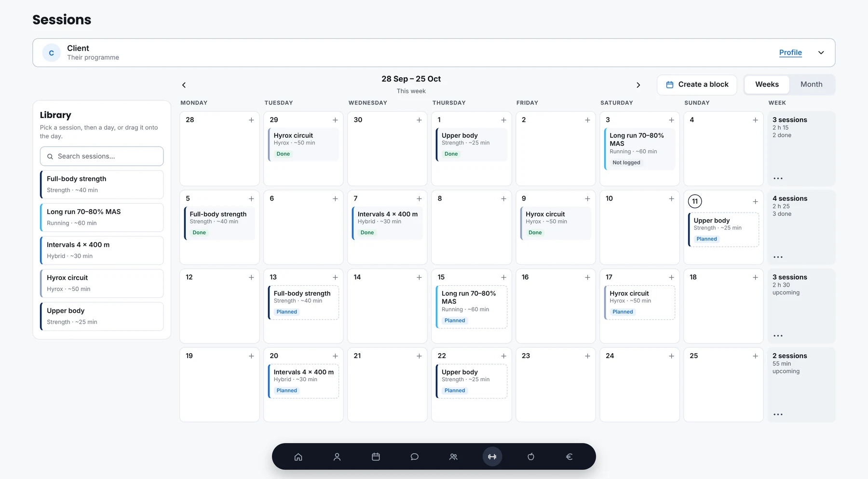The width and height of the screenshot is (868, 479).
Task: Add a session on Thursday 8
Action: click(x=503, y=199)
